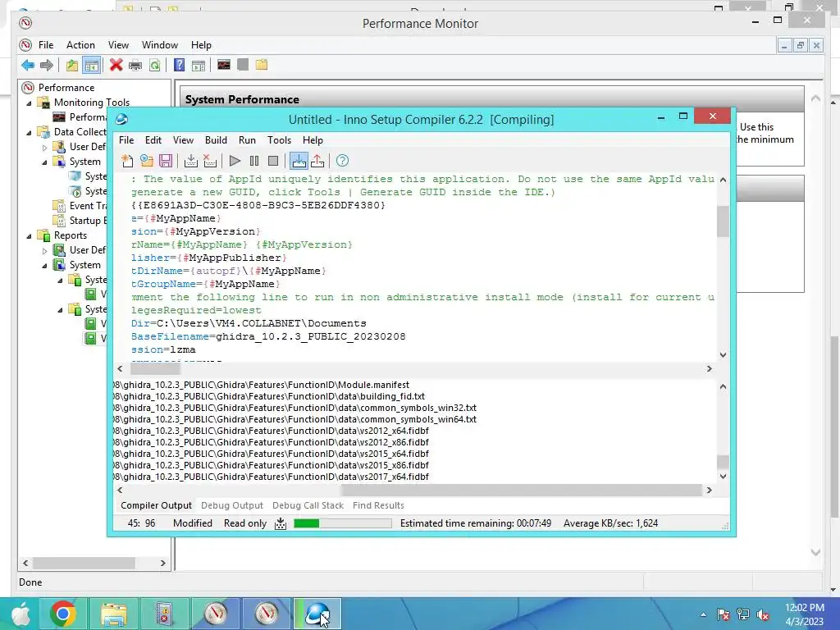Open Inno Setup help question-mark icon
Image resolution: width=840 pixels, height=630 pixels.
point(342,161)
